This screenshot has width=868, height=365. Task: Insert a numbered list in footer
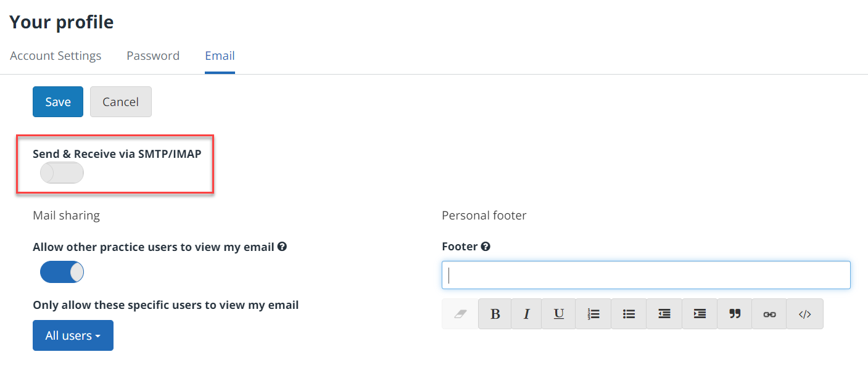(593, 314)
